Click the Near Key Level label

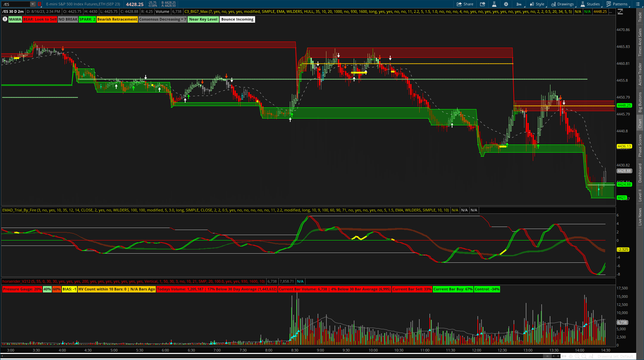(203, 19)
